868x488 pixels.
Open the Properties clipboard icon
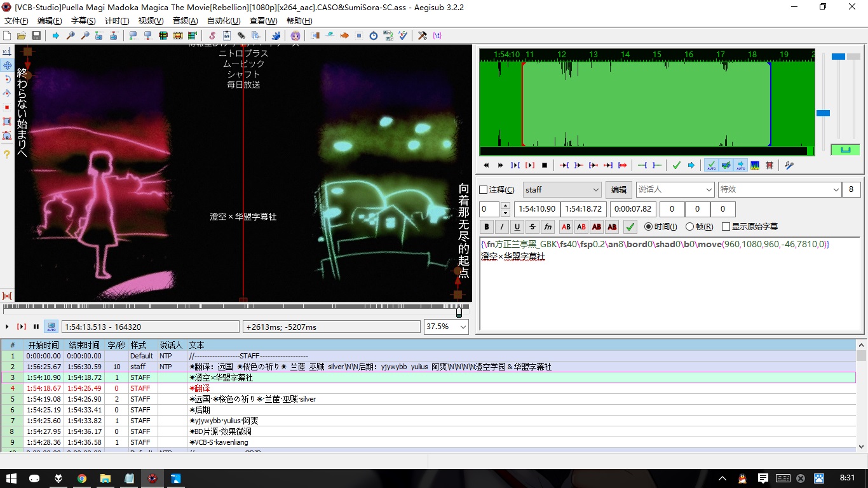tap(227, 36)
